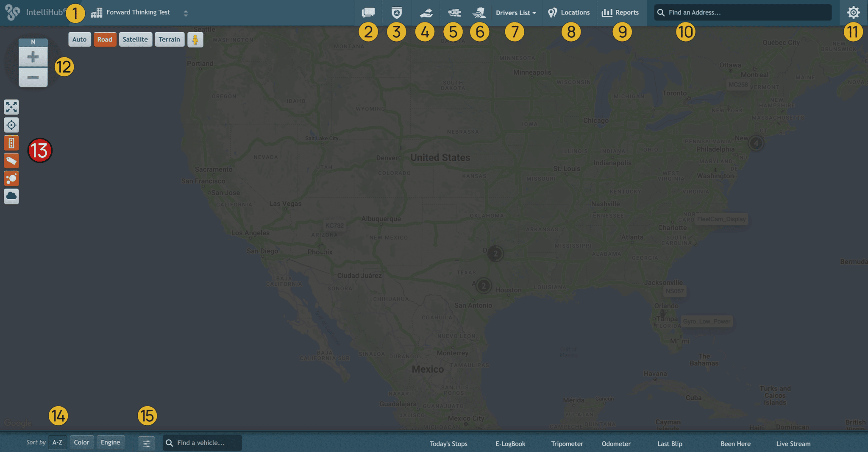The height and width of the screenshot is (452, 868).
Task: Open the speeding driver tool
Action: (480, 13)
